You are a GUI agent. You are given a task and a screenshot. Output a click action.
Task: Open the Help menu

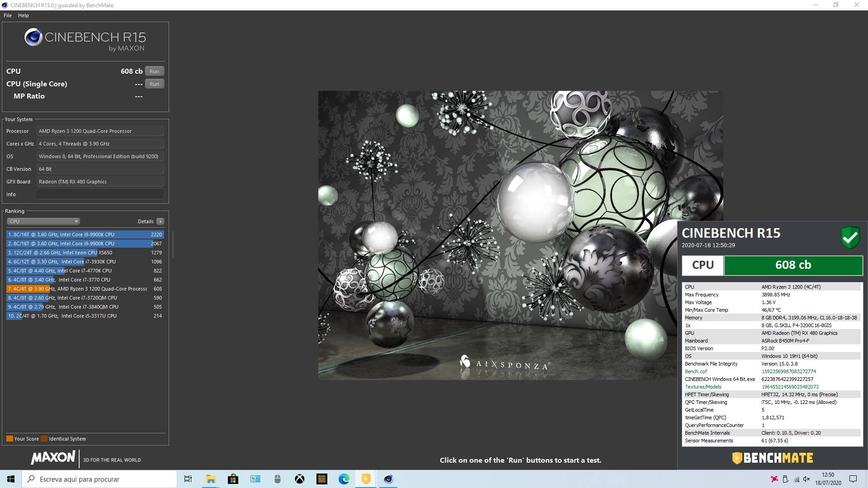[24, 15]
